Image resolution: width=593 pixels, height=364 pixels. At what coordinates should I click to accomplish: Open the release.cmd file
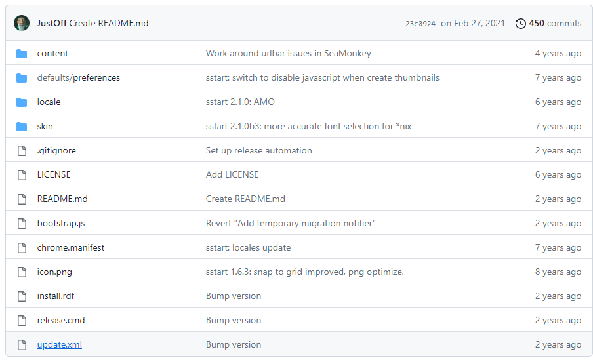(61, 321)
